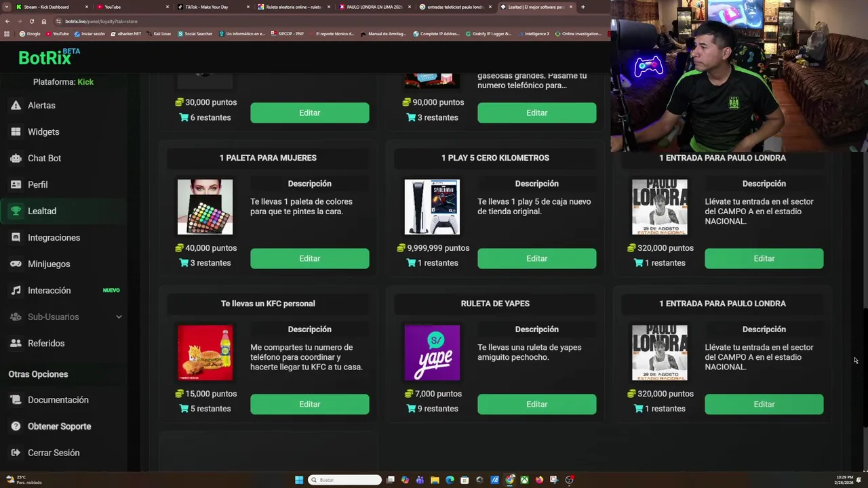This screenshot has height=488, width=868.
Task: Click the PlayStation 5 product thumbnail
Action: click(x=432, y=207)
